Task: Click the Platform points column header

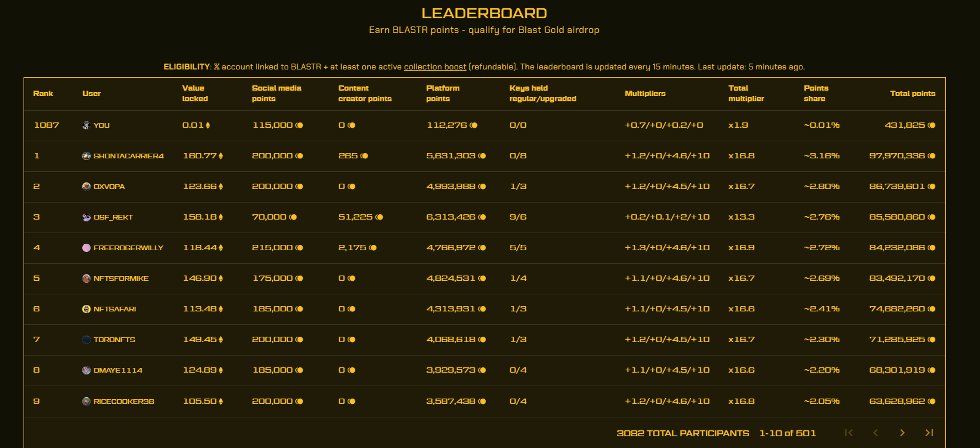Action: tap(442, 94)
